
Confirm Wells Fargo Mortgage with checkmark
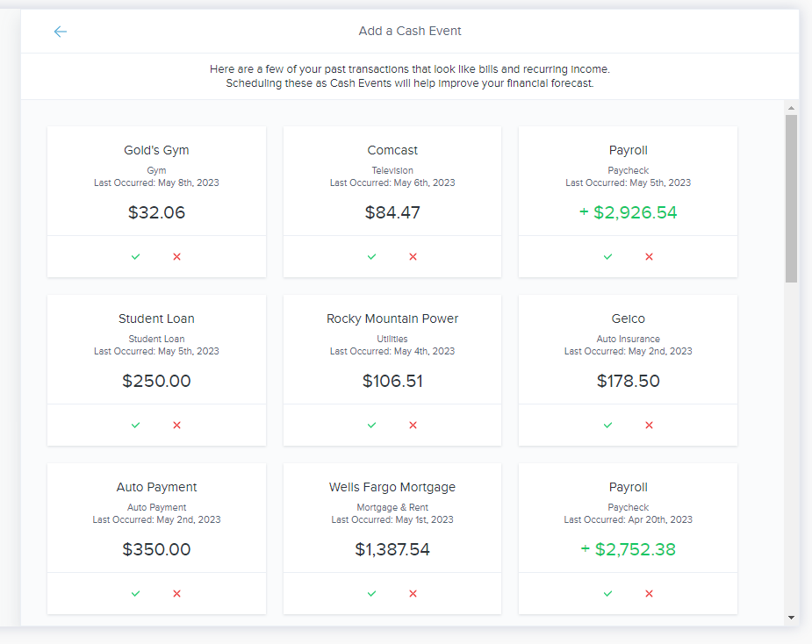(372, 594)
